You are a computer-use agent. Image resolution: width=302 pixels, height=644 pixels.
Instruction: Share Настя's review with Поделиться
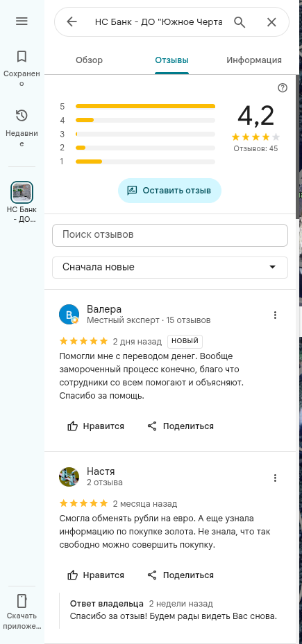pyautogui.click(x=181, y=575)
